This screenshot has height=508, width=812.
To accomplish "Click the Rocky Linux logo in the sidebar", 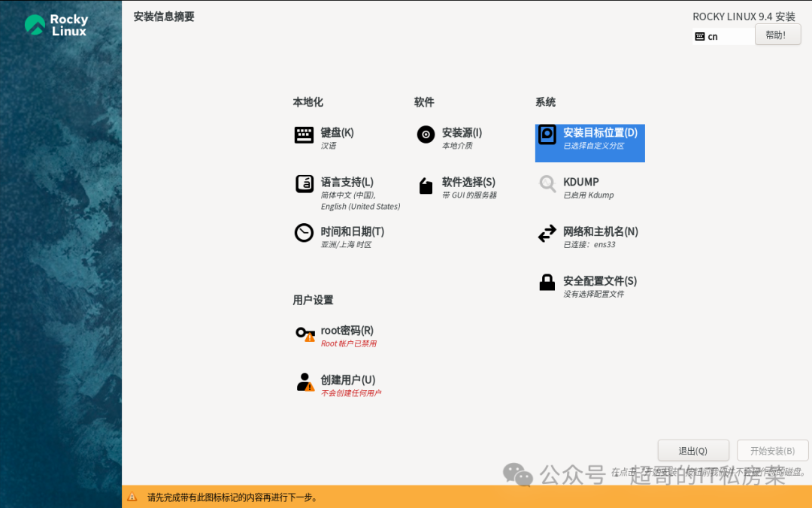I will coord(53,24).
